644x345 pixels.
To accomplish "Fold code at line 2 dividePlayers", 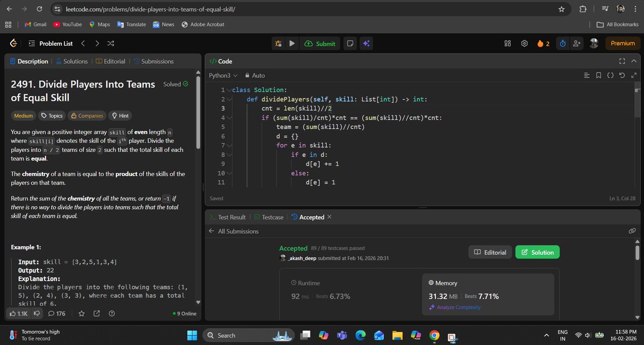I will (x=230, y=99).
